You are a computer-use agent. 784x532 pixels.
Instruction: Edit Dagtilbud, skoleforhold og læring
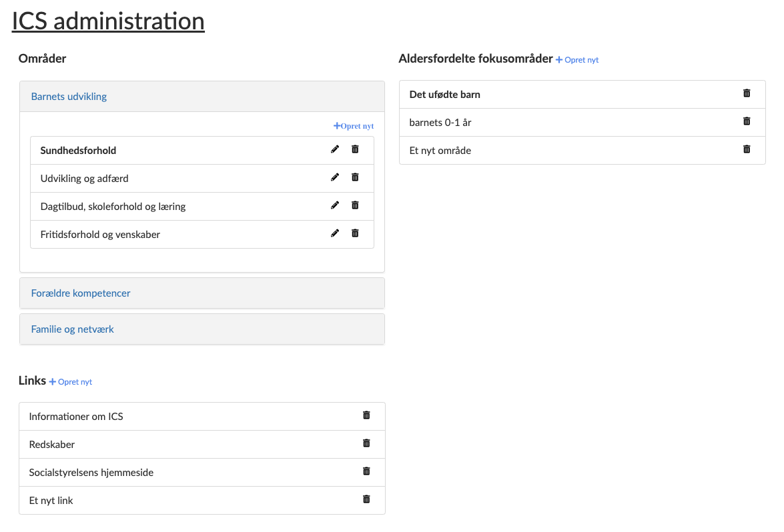(335, 205)
